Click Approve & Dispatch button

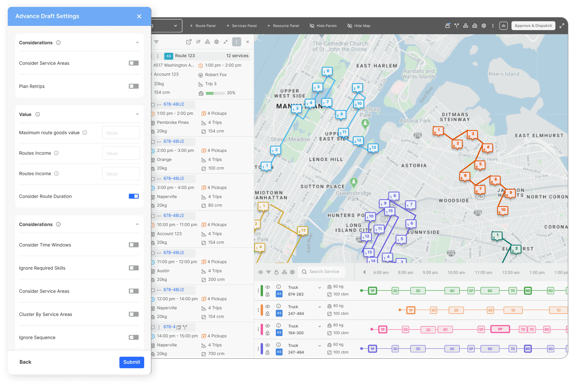tap(533, 26)
